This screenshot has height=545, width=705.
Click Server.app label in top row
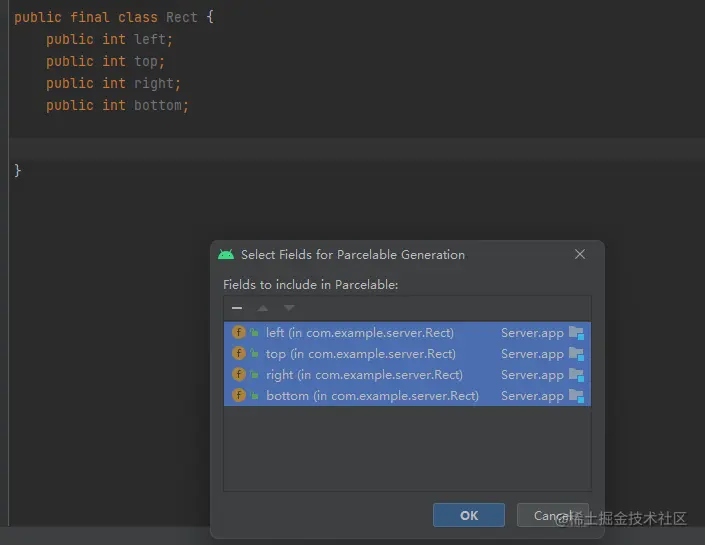[532, 354]
